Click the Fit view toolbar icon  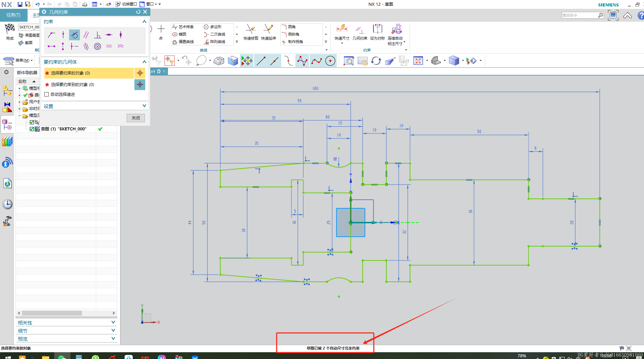[x=418, y=61]
